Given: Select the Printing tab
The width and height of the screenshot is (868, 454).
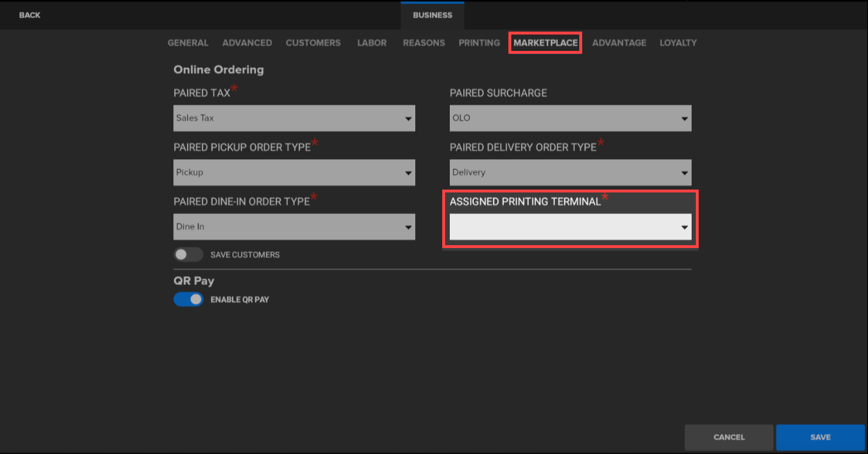Looking at the screenshot, I should tap(479, 43).
